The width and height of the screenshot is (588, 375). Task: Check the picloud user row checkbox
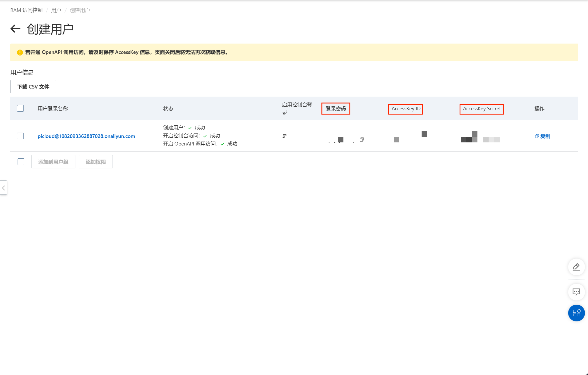(x=20, y=136)
